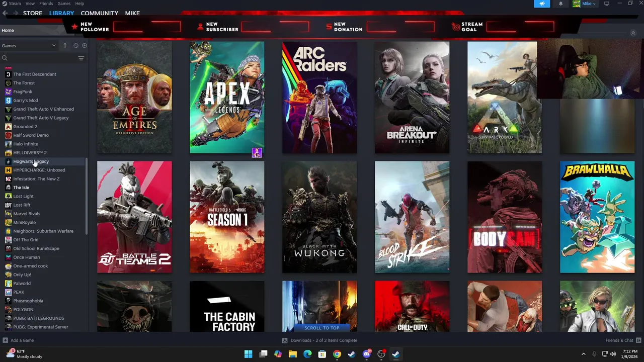This screenshot has height=362, width=644.
Task: Open Age of Empires II cover
Action: coord(134,98)
